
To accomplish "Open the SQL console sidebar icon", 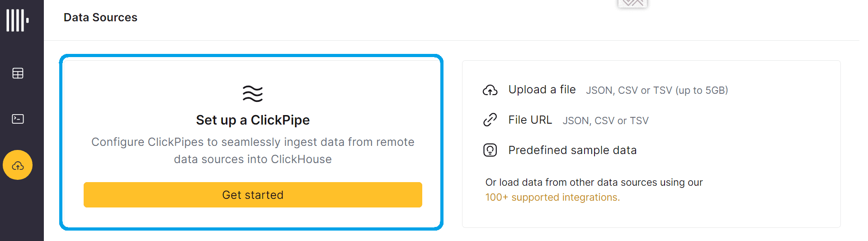I will point(18,119).
